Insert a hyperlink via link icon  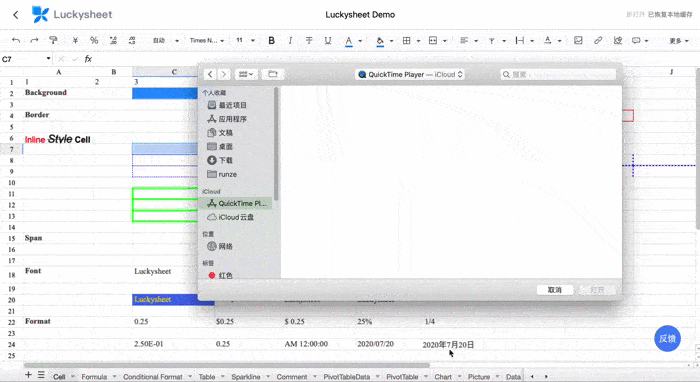598,41
